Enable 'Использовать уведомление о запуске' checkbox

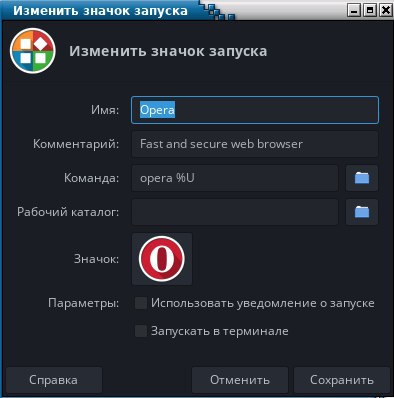[x=141, y=303]
